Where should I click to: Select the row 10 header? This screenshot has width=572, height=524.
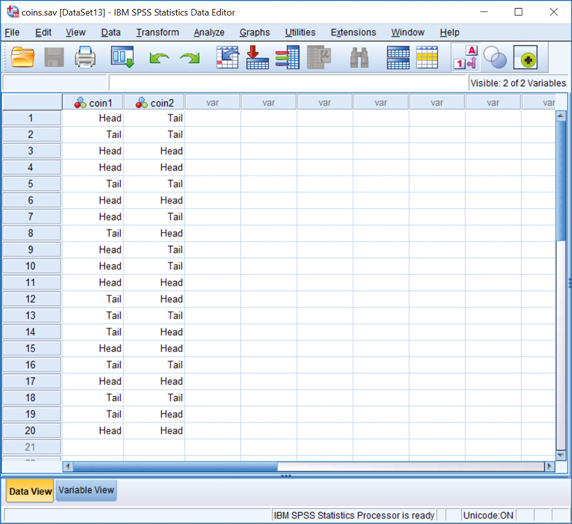pyautogui.click(x=31, y=266)
